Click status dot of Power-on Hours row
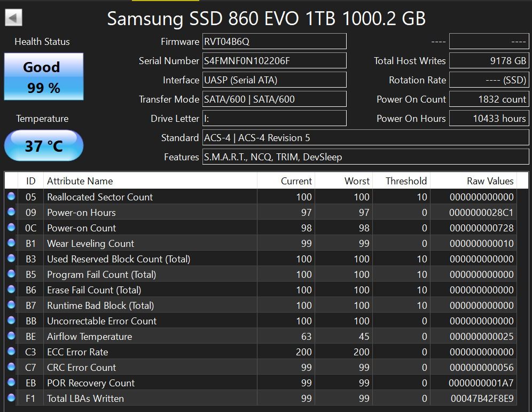532x412 pixels. coord(11,212)
